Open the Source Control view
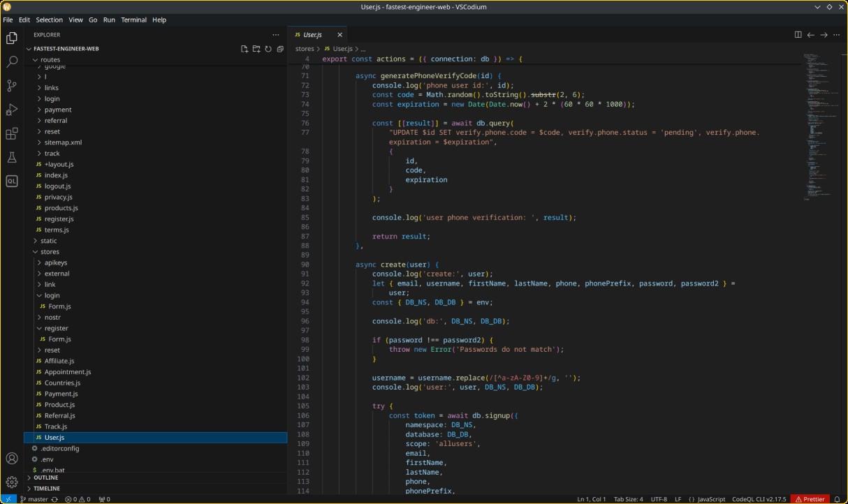 (x=12, y=86)
